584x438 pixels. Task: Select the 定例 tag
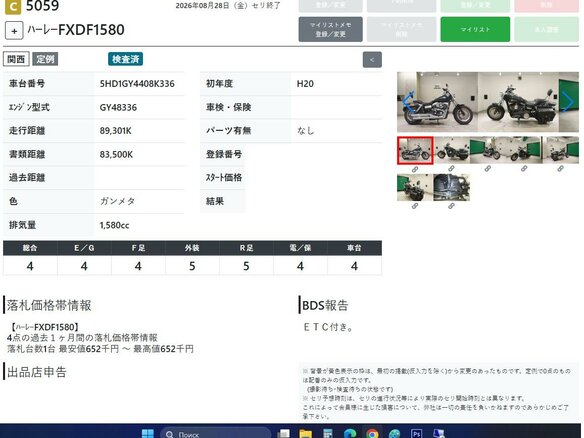(x=45, y=59)
